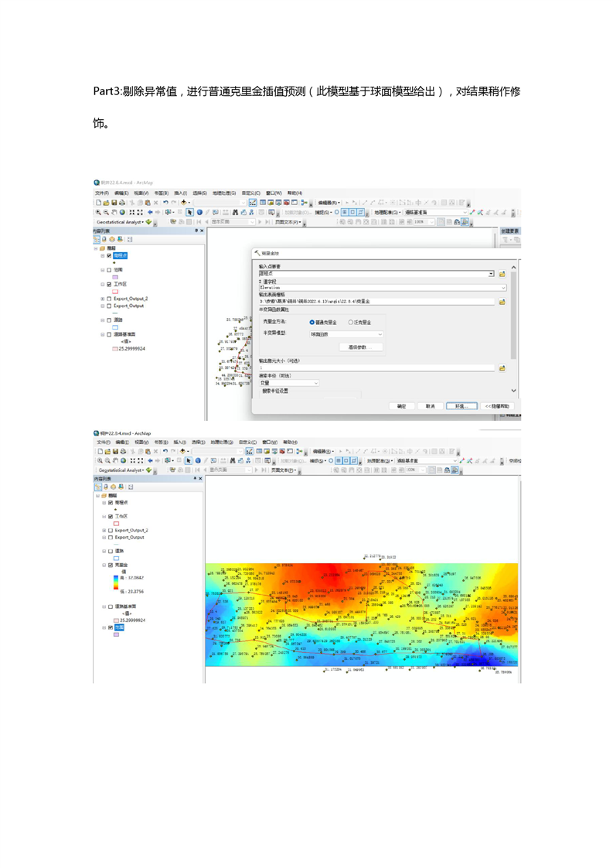Click 克里金 layer color ramp legend
The height and width of the screenshot is (868, 613).
coord(116,583)
